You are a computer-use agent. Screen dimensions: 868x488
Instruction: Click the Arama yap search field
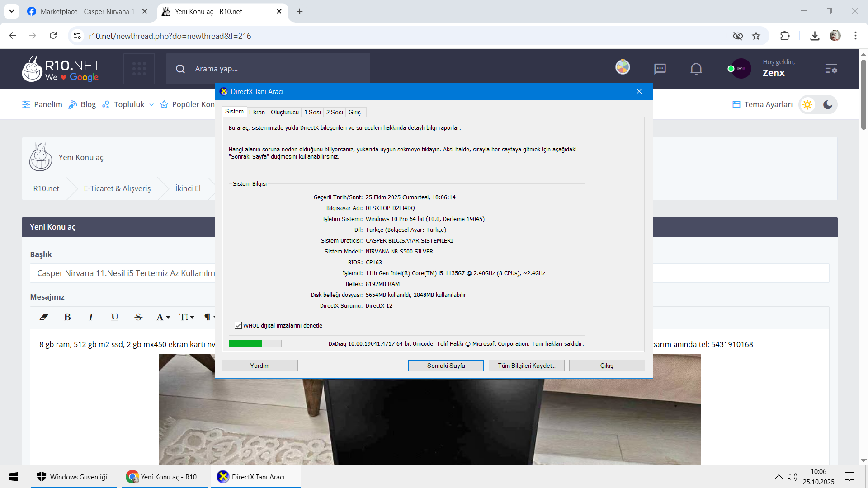click(268, 69)
